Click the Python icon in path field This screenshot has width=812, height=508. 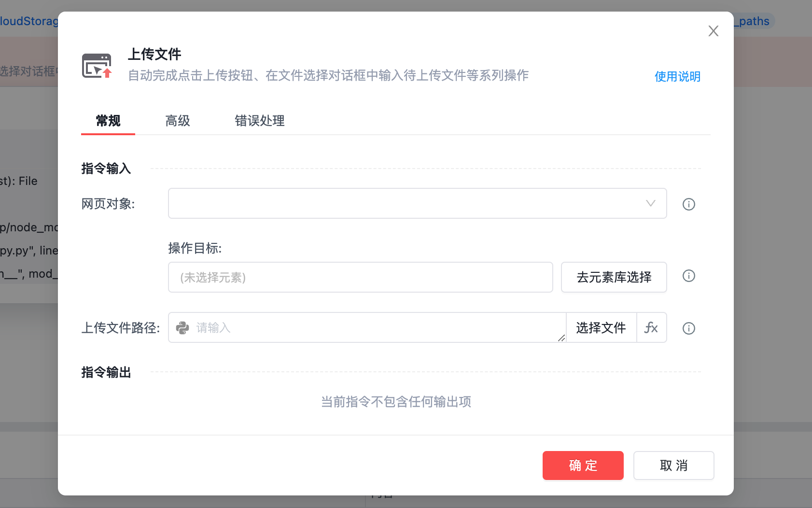(x=182, y=328)
